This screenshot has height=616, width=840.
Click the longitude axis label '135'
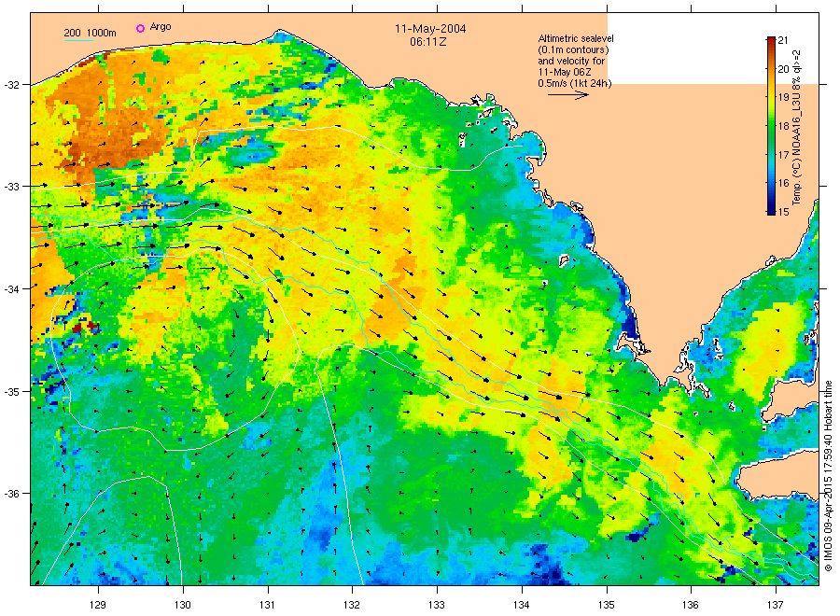click(607, 606)
